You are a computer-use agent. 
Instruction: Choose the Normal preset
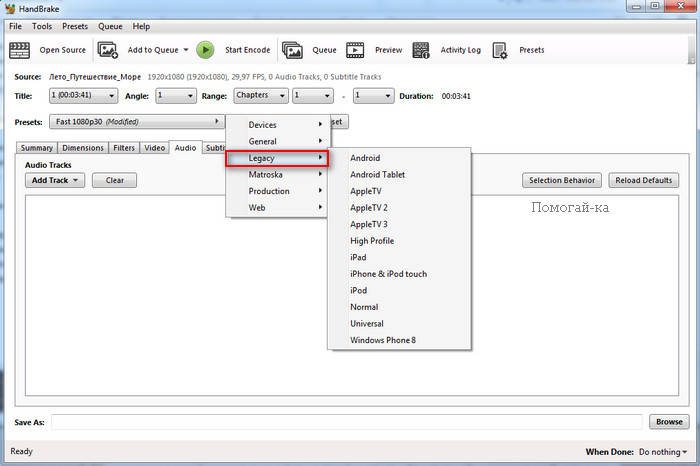pyautogui.click(x=400, y=307)
